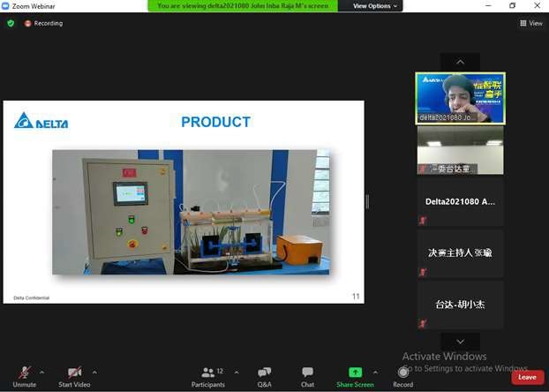Open the View layout menu

(x=531, y=23)
